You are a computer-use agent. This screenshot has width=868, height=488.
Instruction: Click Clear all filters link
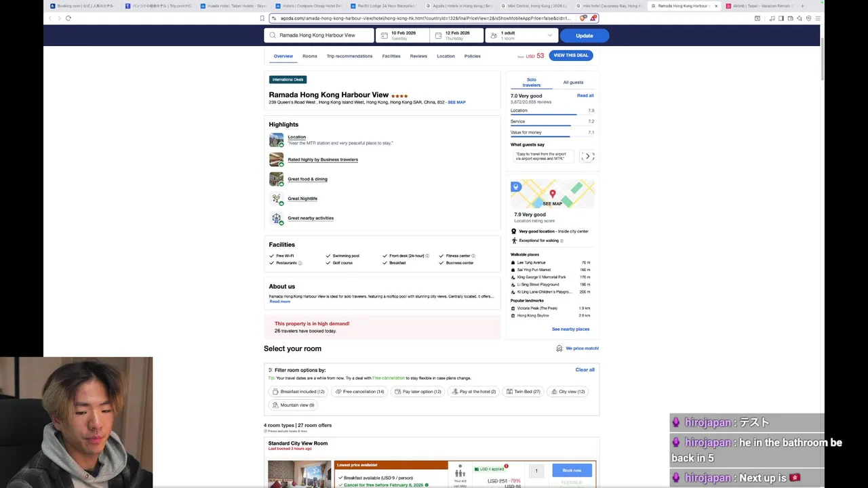point(585,370)
